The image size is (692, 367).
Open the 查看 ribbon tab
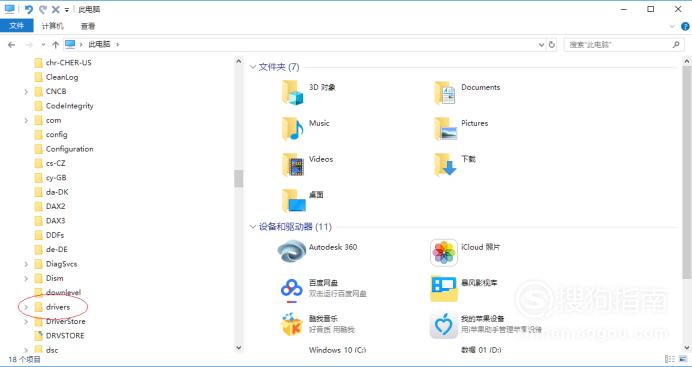pos(88,26)
